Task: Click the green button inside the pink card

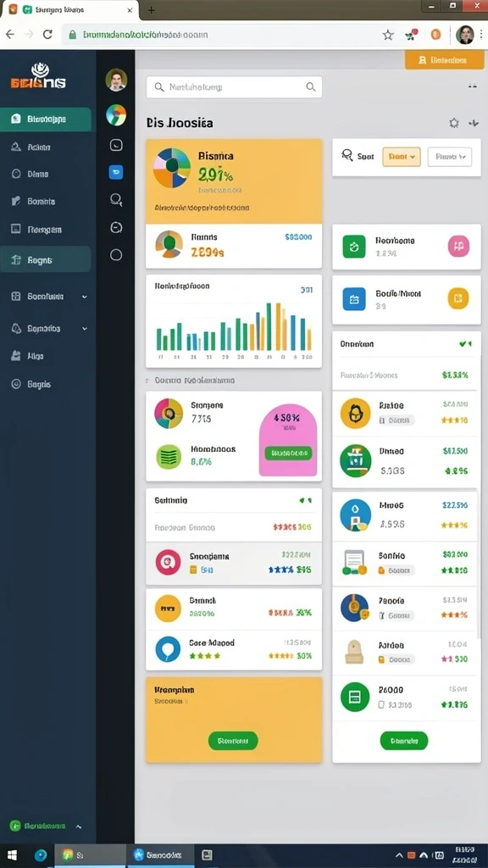Action: (288, 453)
